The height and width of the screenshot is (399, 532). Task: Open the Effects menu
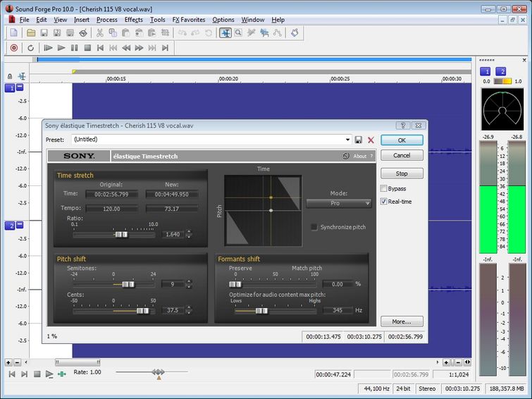pyautogui.click(x=133, y=20)
